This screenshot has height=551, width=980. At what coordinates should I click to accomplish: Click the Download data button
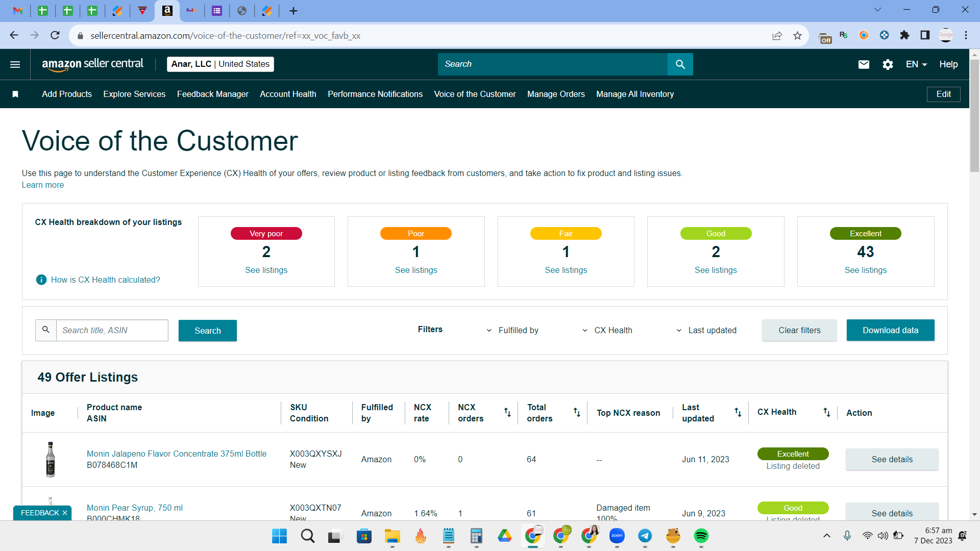coord(890,331)
